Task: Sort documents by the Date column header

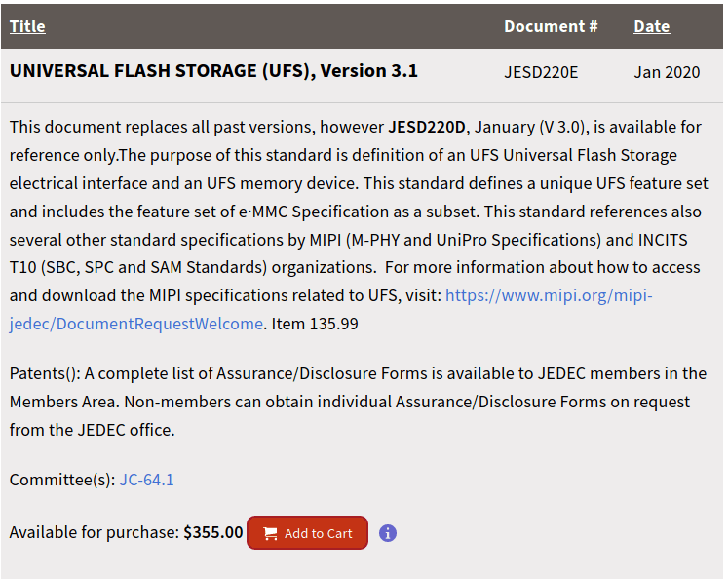Action: click(x=651, y=26)
